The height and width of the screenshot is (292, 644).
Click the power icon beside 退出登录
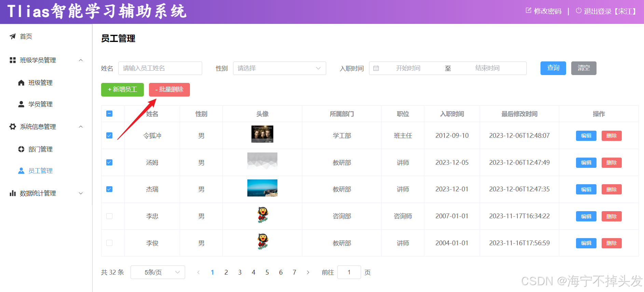click(x=578, y=11)
